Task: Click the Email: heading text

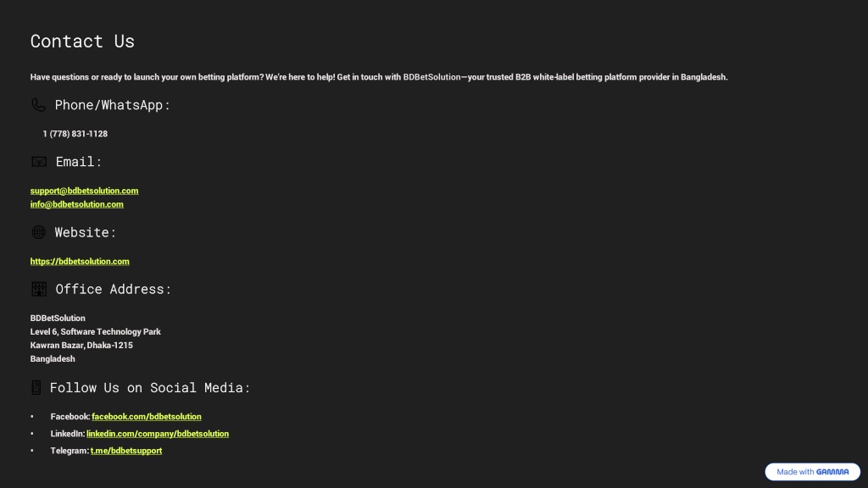Action: (79, 162)
